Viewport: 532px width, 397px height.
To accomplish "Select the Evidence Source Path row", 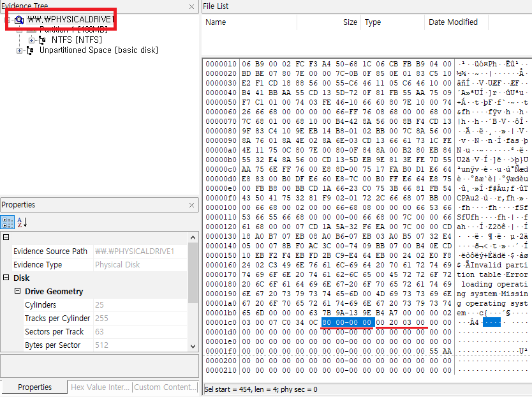I will click(x=50, y=251).
